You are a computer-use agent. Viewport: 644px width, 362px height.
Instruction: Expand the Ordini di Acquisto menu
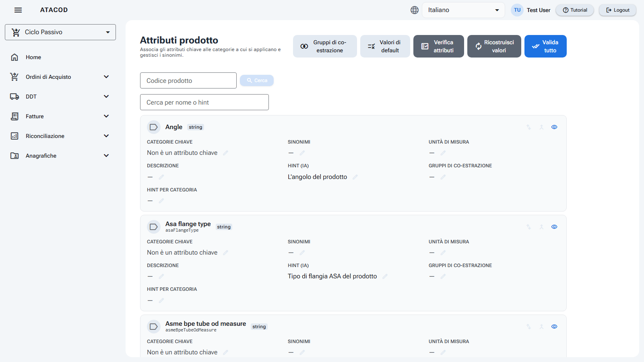[x=60, y=77]
